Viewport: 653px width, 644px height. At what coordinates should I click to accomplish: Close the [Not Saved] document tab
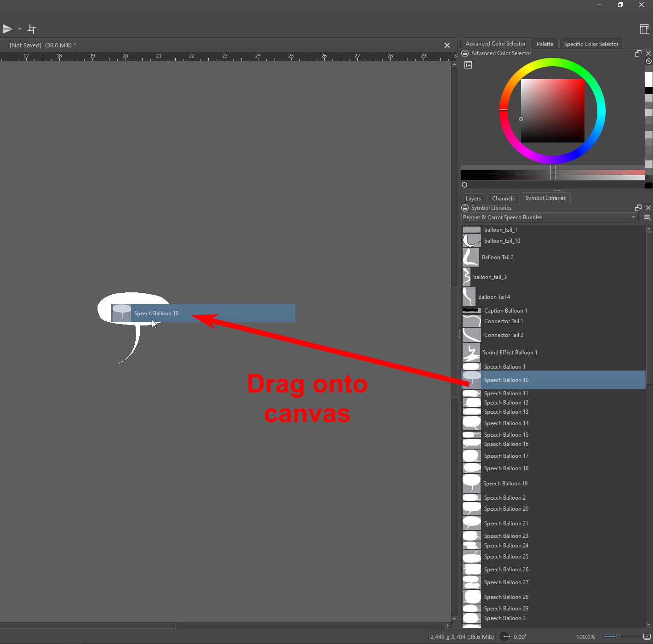(x=447, y=45)
